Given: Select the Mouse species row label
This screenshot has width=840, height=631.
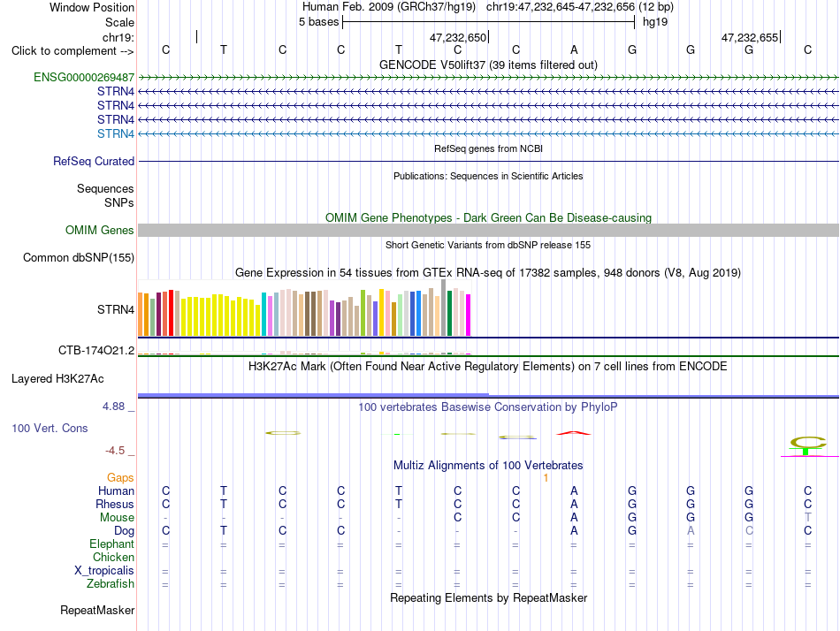Looking at the screenshot, I should [x=117, y=518].
